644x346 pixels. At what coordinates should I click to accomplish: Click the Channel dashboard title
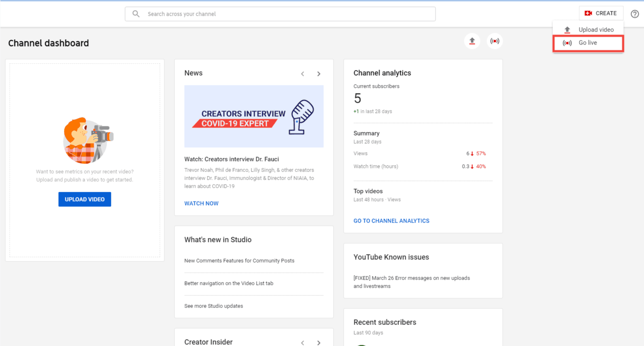point(49,43)
